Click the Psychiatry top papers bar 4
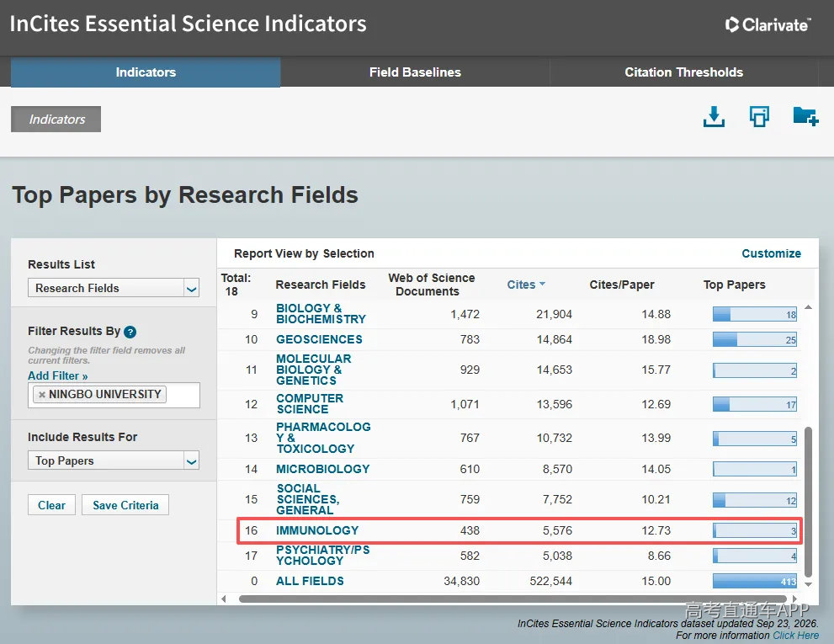This screenshot has height=644, width=834. [x=755, y=556]
